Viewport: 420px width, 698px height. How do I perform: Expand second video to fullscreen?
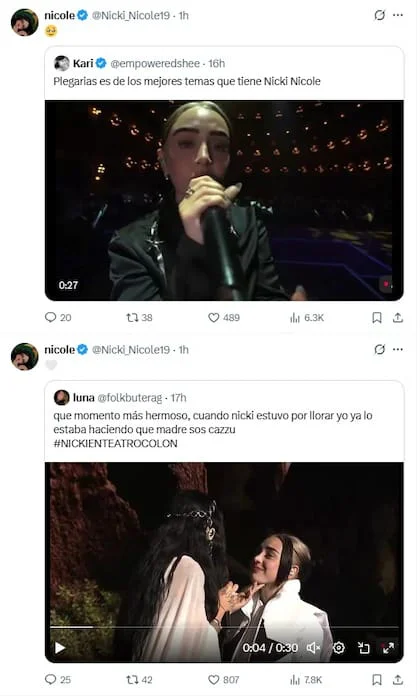388,648
